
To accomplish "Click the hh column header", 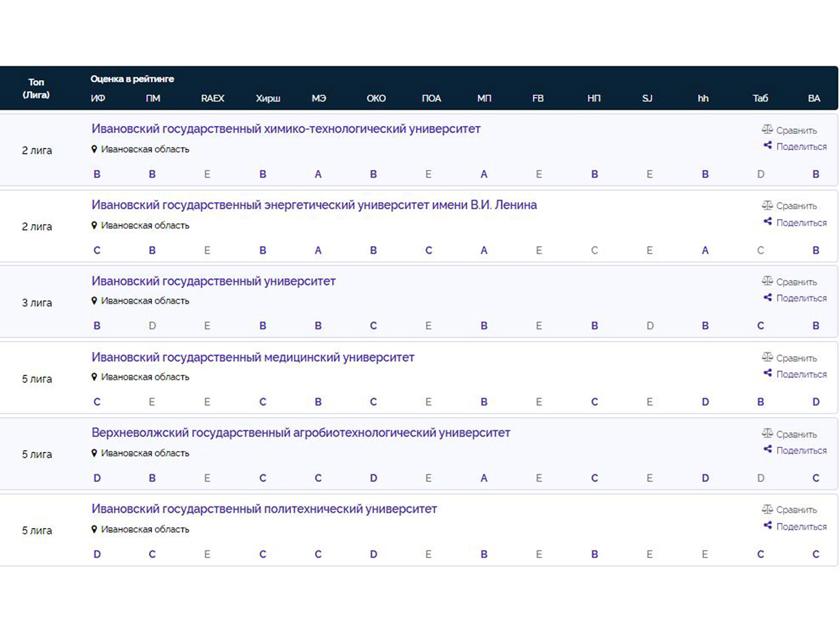I will (703, 98).
